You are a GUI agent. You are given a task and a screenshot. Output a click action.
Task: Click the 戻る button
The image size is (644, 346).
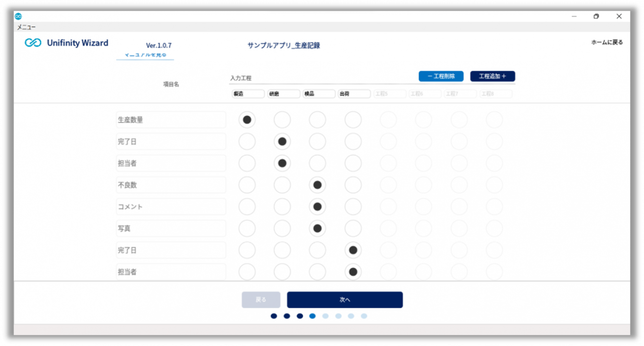coord(261,300)
